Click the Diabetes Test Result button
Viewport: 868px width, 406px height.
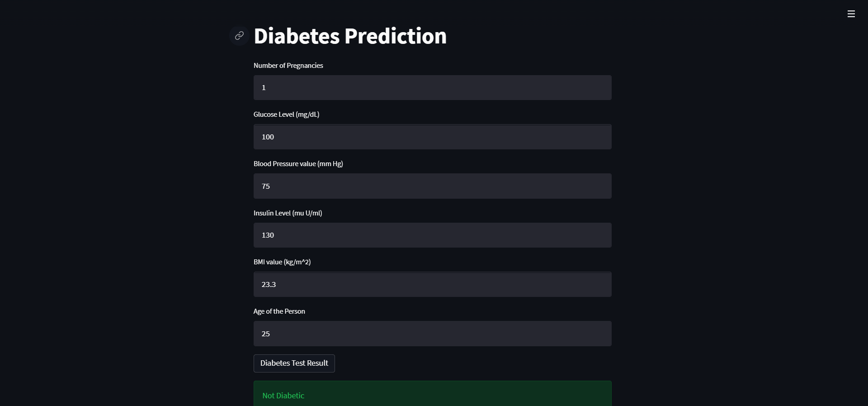point(294,363)
